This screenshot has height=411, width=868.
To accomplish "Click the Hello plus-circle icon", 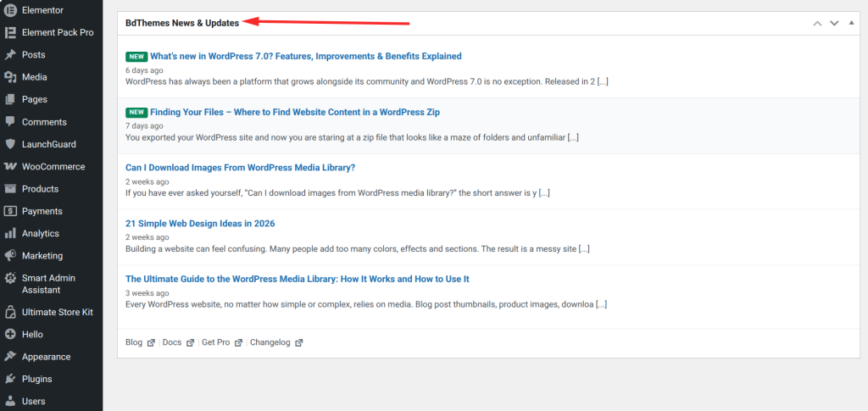I will [9, 334].
